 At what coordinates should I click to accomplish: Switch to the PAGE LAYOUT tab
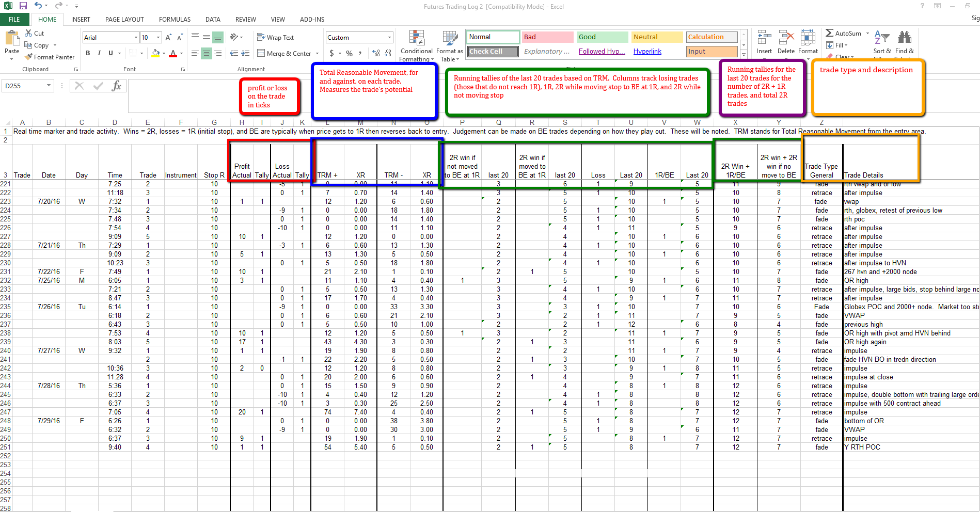coord(124,20)
